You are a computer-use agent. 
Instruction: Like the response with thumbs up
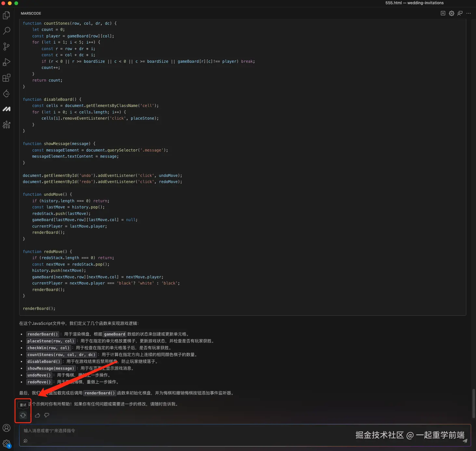click(x=38, y=415)
